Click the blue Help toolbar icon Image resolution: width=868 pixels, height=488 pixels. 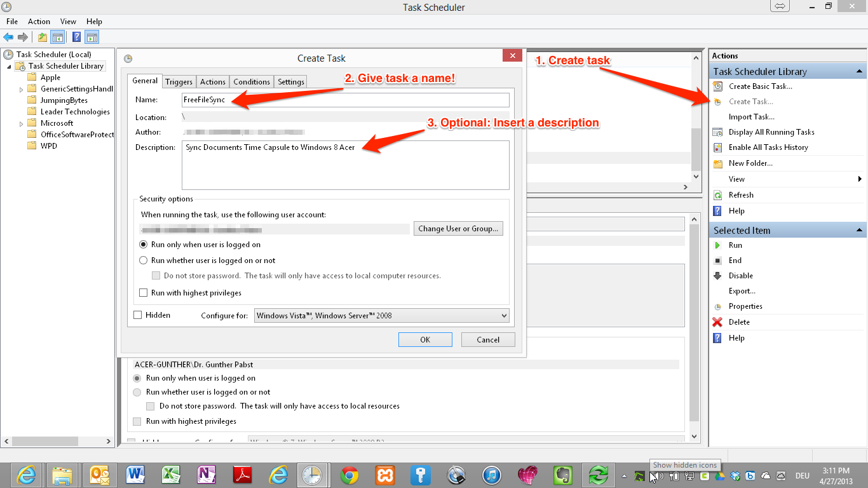pos(76,37)
